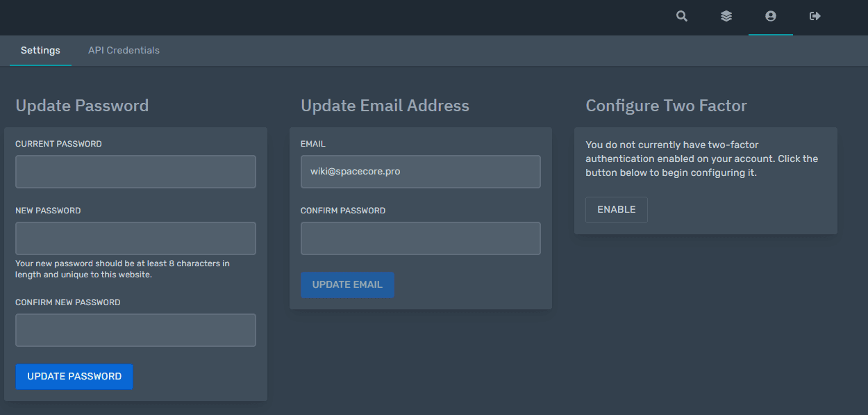Click the password length hint text
868x415 pixels.
(122, 269)
